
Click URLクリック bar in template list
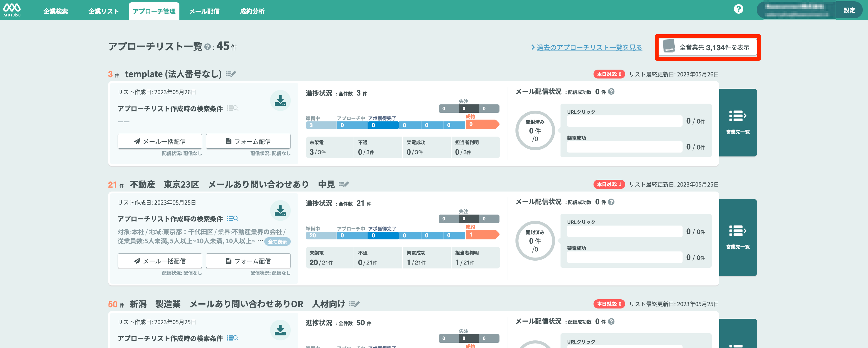click(x=624, y=121)
